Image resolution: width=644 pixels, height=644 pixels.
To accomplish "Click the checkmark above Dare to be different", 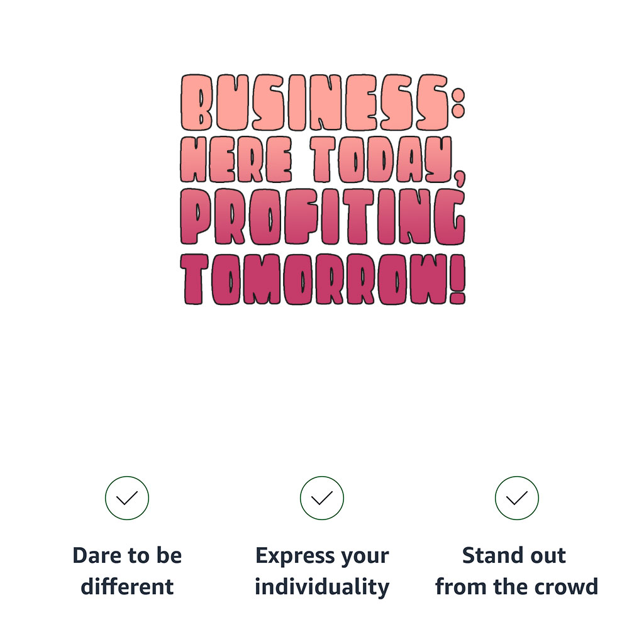I will point(127,498).
